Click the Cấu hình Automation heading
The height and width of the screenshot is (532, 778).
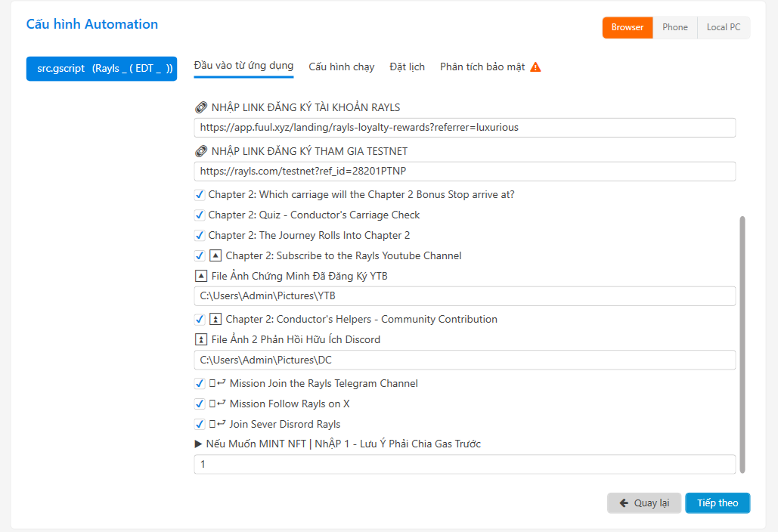click(92, 23)
